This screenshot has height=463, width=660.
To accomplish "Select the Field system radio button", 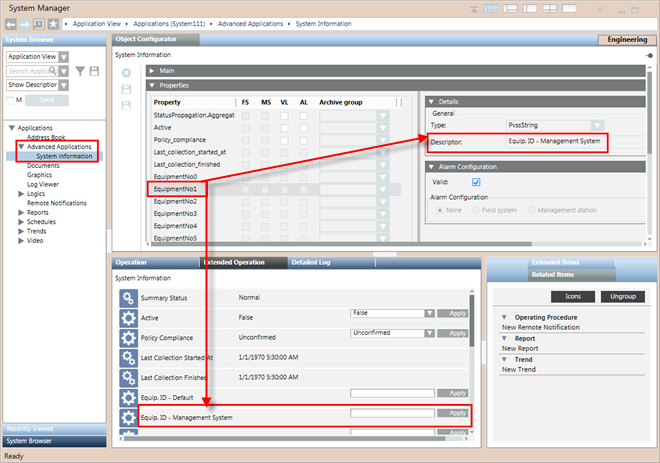I will 473,210.
